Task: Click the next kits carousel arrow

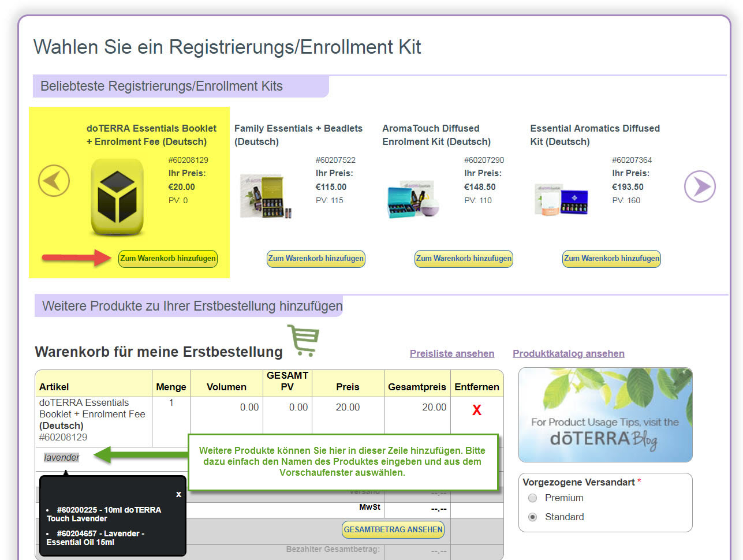Action: pos(700,186)
